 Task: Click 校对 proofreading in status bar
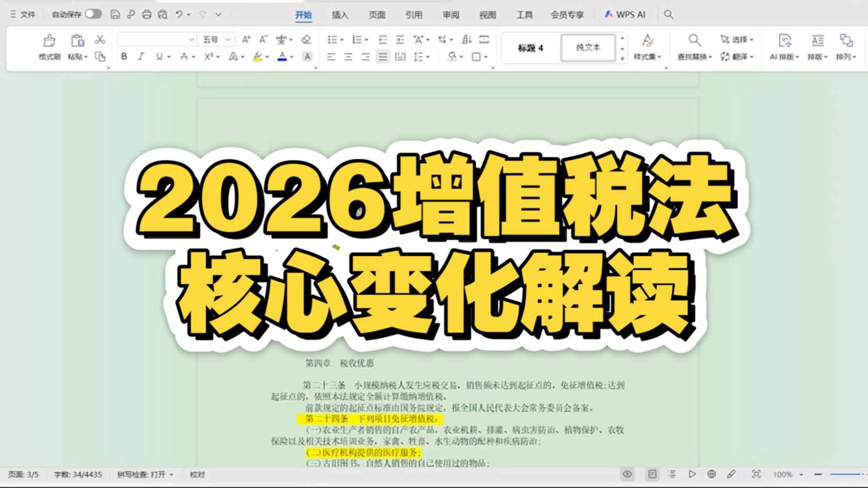197,475
